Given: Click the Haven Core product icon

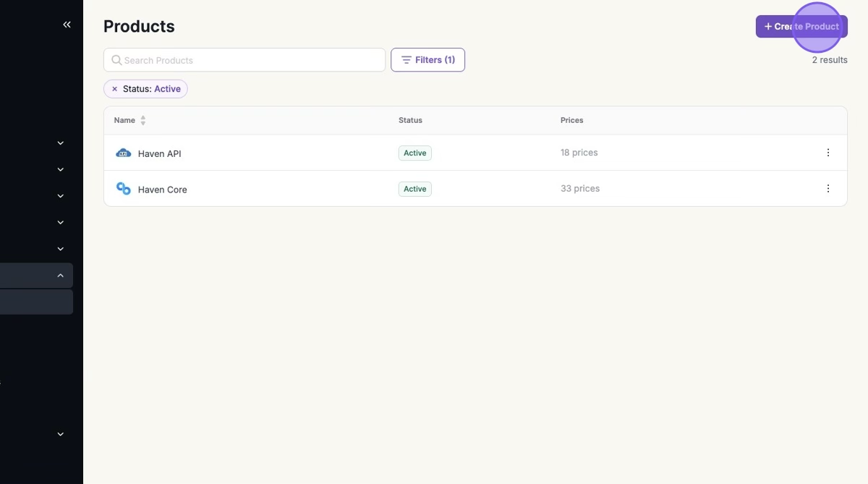Looking at the screenshot, I should (124, 189).
